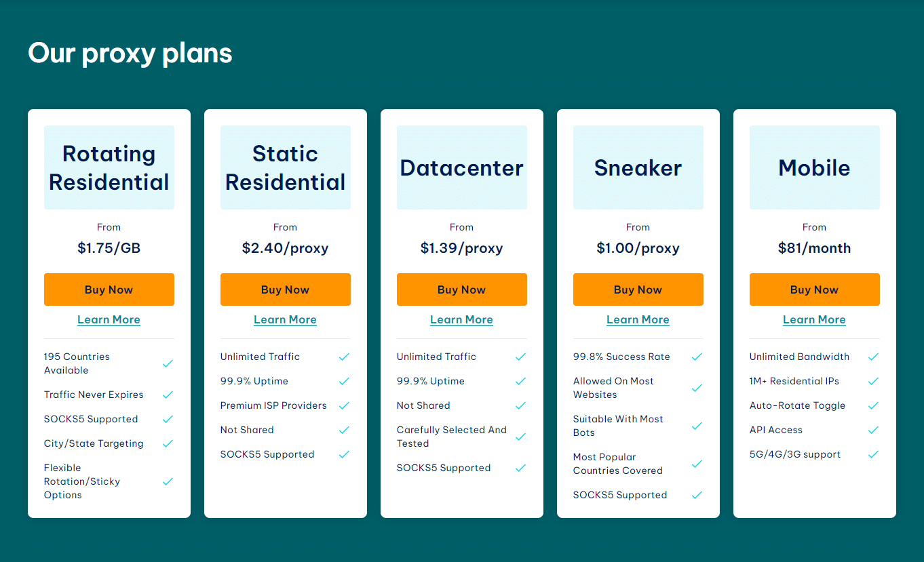The image size is (924, 562).
Task: Click Buy Now under Sneaker
Action: (638, 289)
